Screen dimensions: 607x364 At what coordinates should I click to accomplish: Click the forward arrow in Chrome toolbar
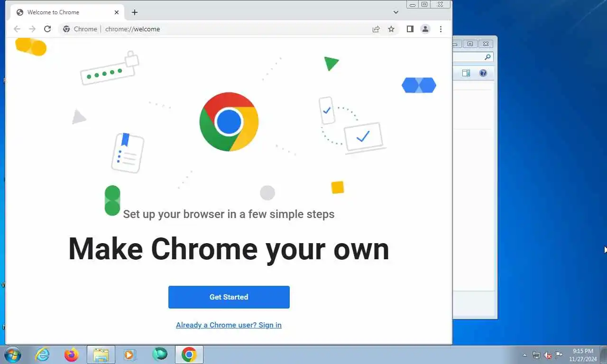pyautogui.click(x=32, y=29)
